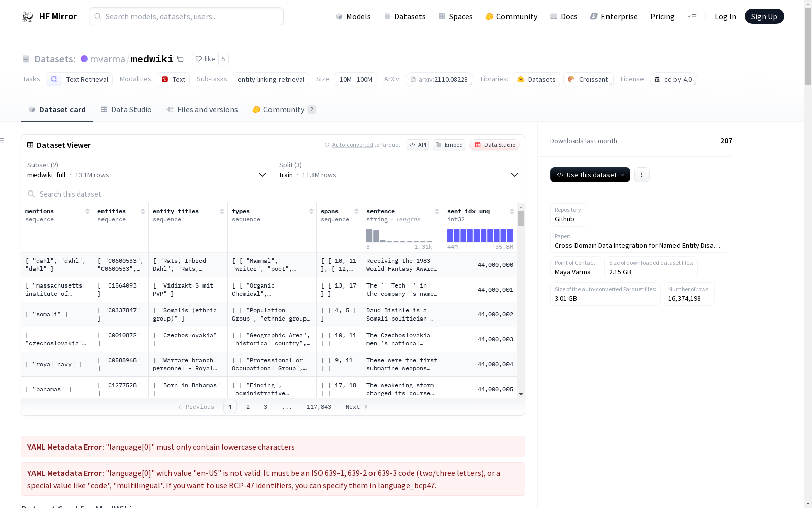The image size is (812, 508).
Task: Sort by spans column
Action: coord(356,211)
